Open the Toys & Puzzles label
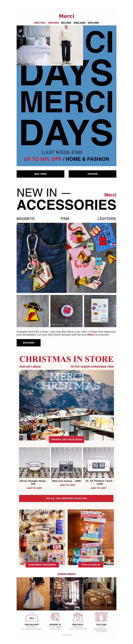The height and width of the screenshot is (644, 133). tap(91, 565)
